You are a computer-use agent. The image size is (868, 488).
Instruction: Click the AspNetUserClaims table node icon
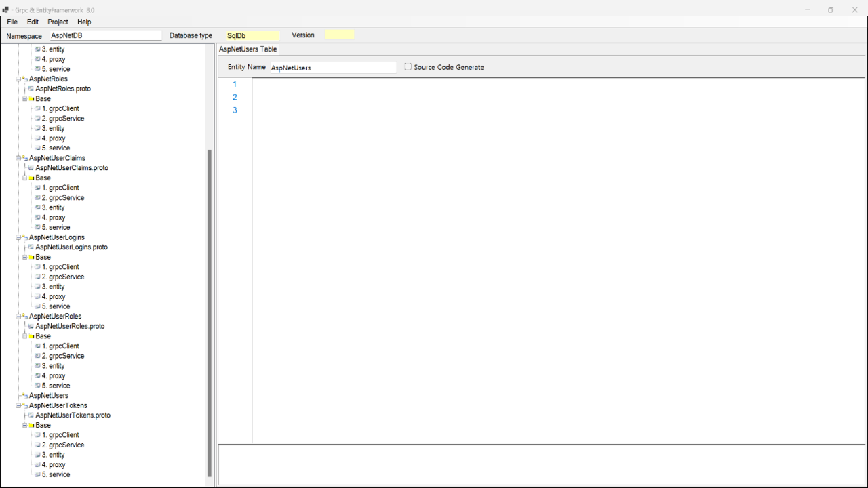[24, 158]
